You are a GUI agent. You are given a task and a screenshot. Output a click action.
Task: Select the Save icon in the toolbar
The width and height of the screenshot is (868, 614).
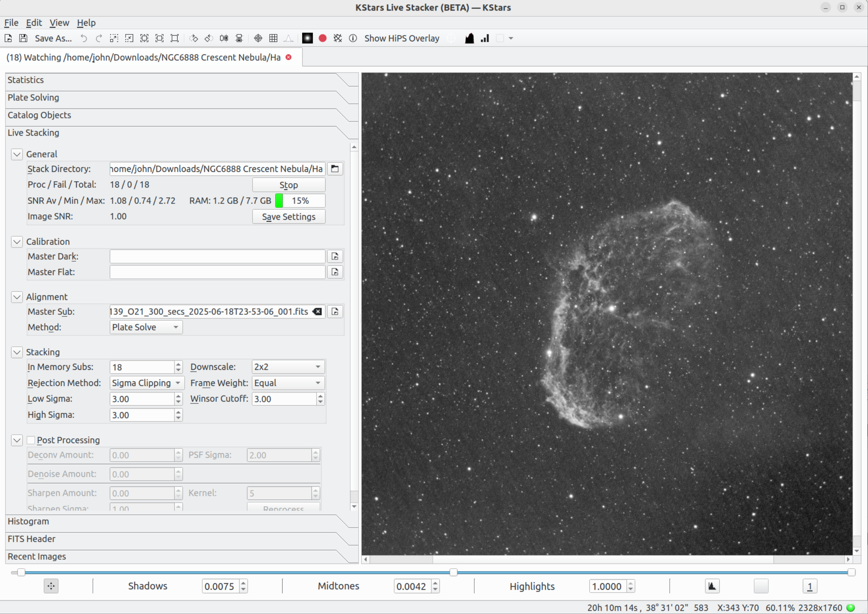[x=23, y=38]
